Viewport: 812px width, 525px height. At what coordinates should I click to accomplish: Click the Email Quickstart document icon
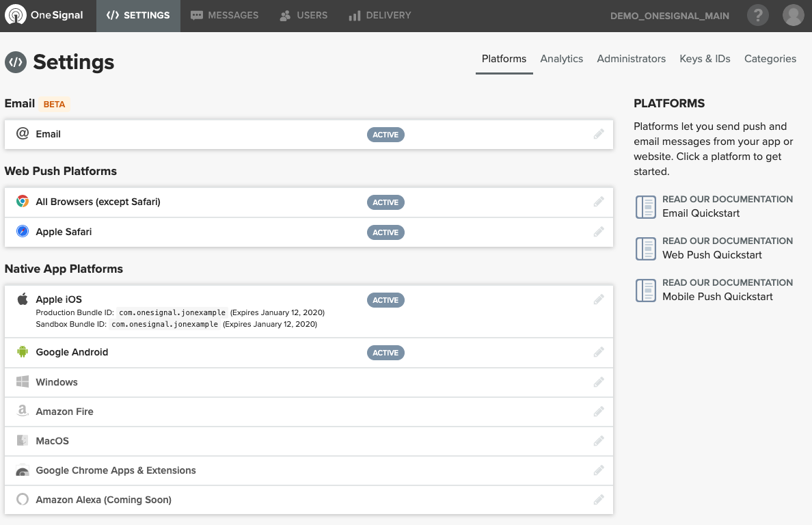pyautogui.click(x=646, y=207)
